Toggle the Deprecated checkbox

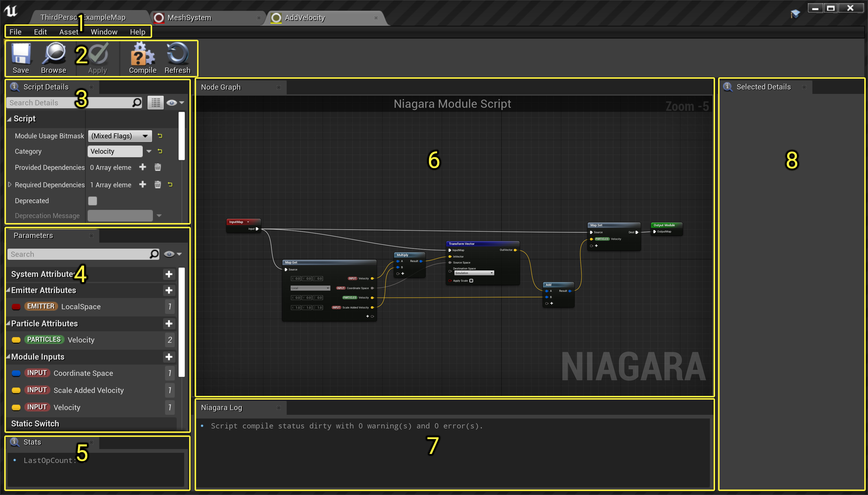(92, 201)
